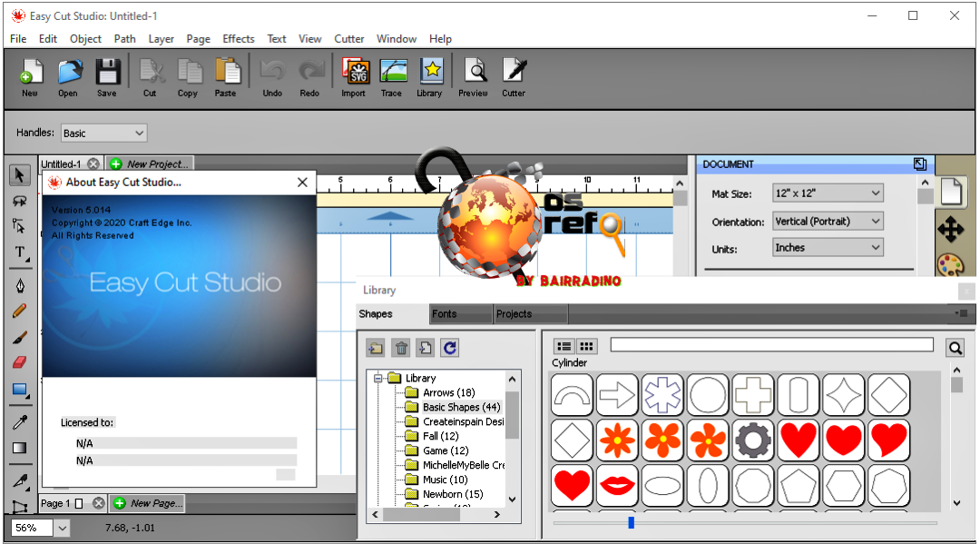
Task: Close the About Easy Cut Studio dialog
Action: pos(302,182)
